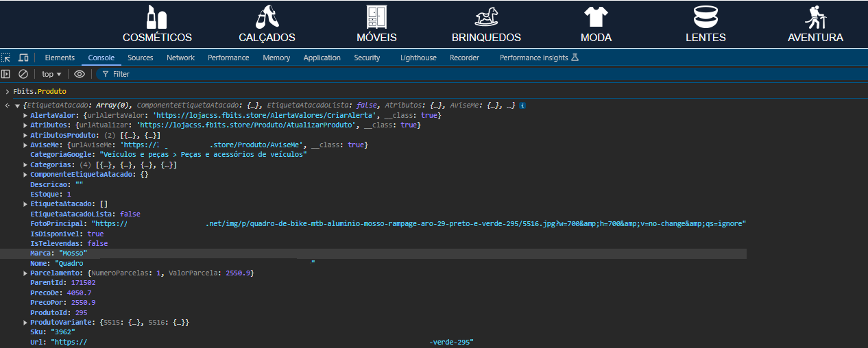
Task: Open the Aventura hiker icon
Action: pos(815,17)
